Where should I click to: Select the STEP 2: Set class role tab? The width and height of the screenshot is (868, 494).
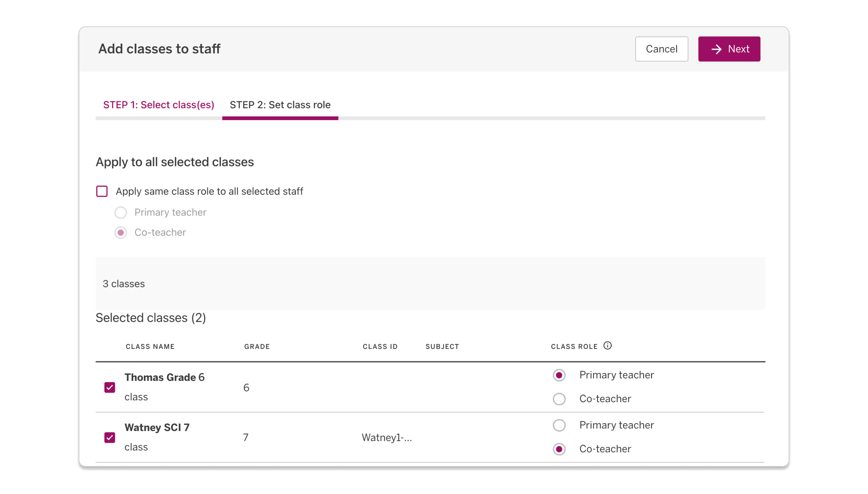(x=280, y=105)
